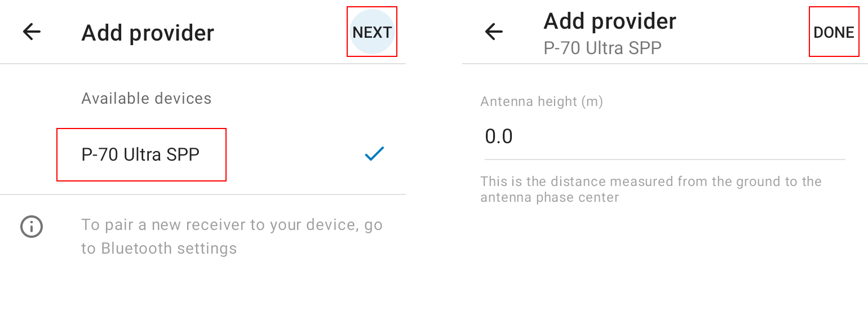Click the Add provider title above the P-70 subtitle

coord(610,21)
